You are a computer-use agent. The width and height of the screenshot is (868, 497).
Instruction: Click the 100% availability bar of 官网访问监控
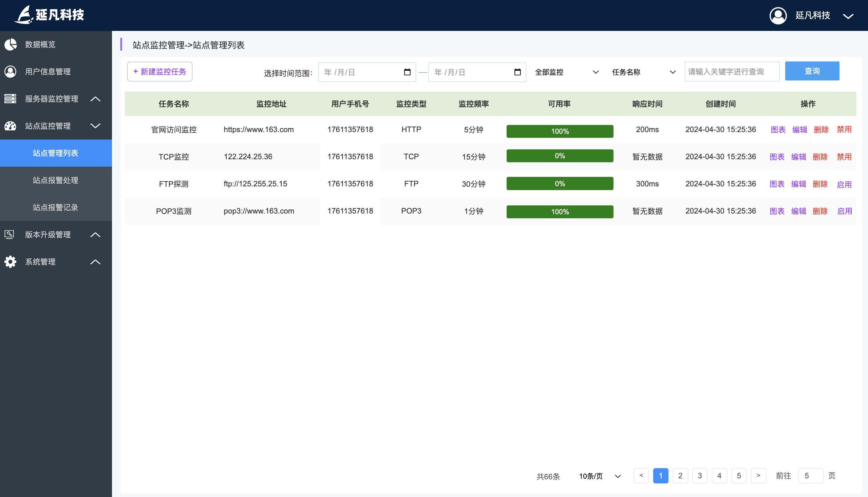click(x=560, y=131)
